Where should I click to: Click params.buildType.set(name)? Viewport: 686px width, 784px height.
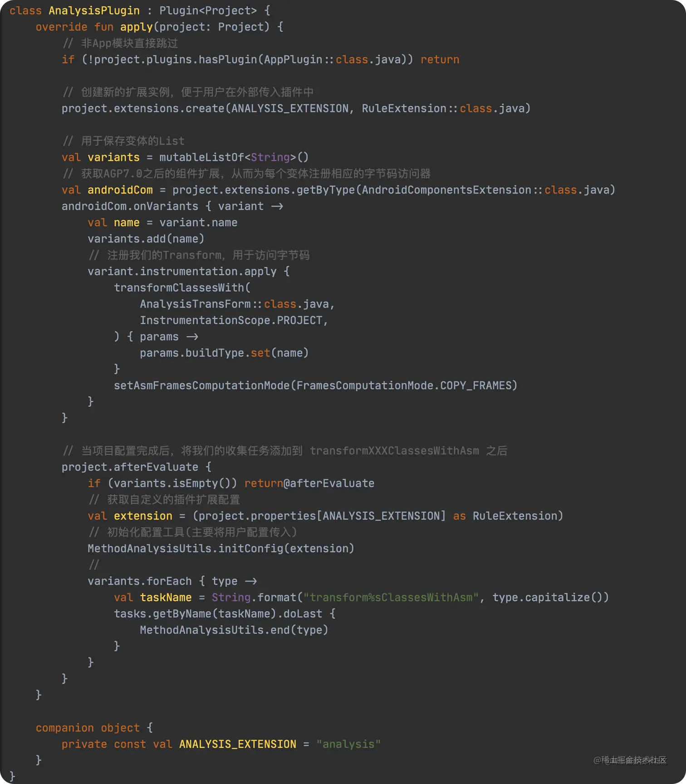click(x=224, y=353)
